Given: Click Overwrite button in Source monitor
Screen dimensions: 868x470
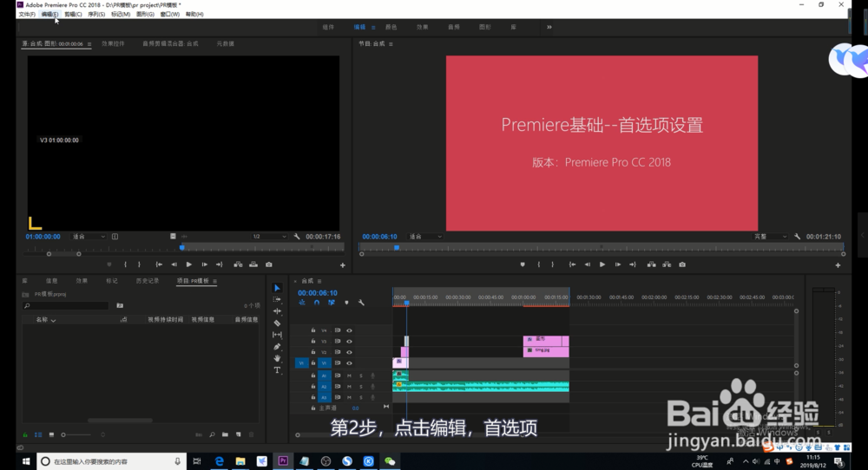Looking at the screenshot, I should [x=253, y=264].
